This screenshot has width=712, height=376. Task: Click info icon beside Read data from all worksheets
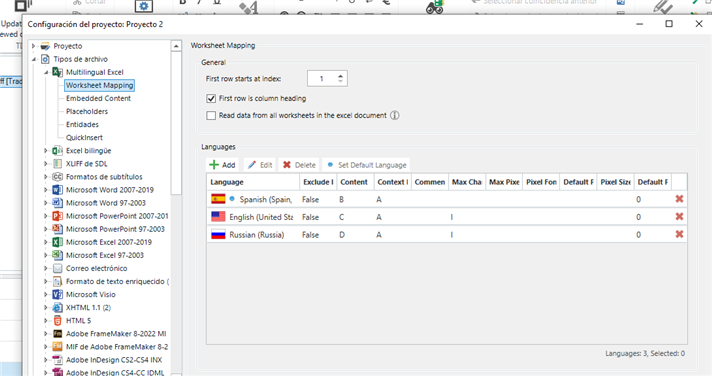[395, 115]
